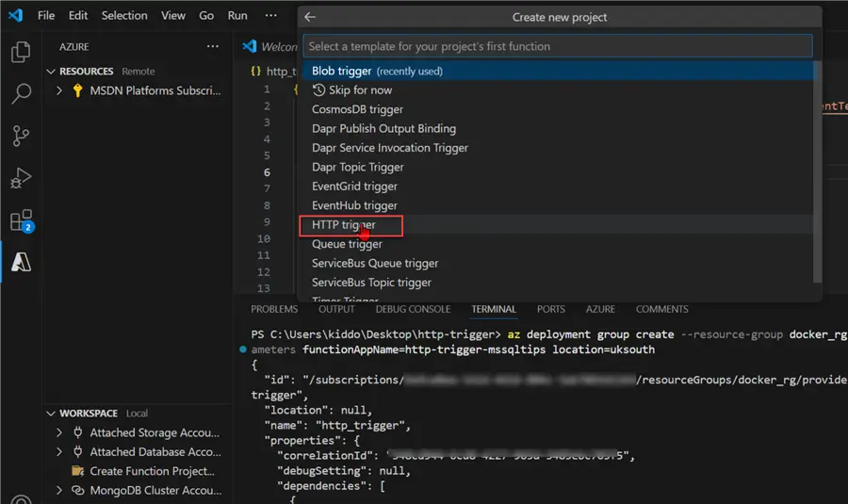Expand Attached Storage Accounts node

60,432
